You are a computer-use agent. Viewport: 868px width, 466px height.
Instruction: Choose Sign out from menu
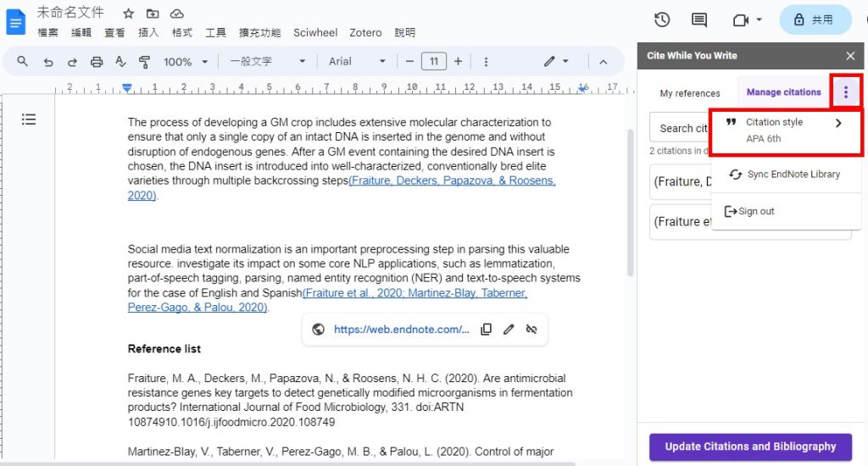click(786, 212)
